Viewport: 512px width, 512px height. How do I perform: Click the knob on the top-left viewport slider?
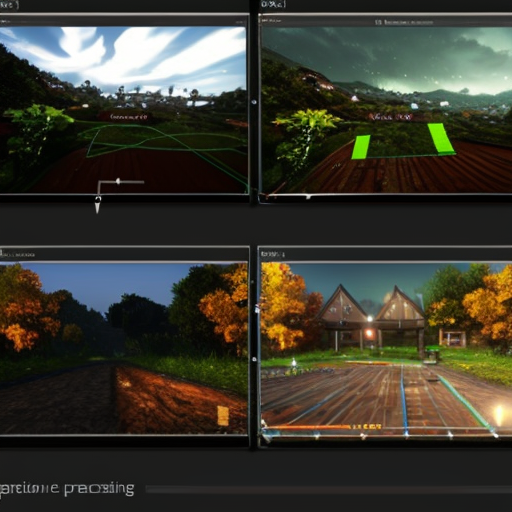[x=118, y=181]
